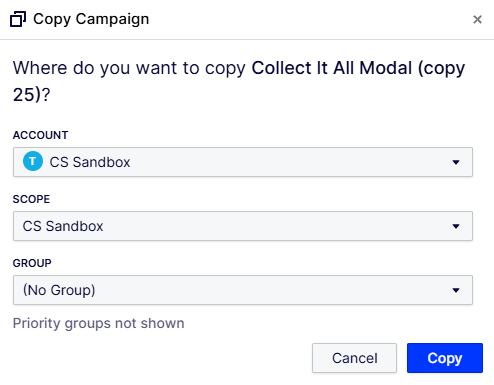Image resolution: width=494 pixels, height=385 pixels.
Task: Expand the Scope dropdown arrow
Action: pyautogui.click(x=456, y=226)
